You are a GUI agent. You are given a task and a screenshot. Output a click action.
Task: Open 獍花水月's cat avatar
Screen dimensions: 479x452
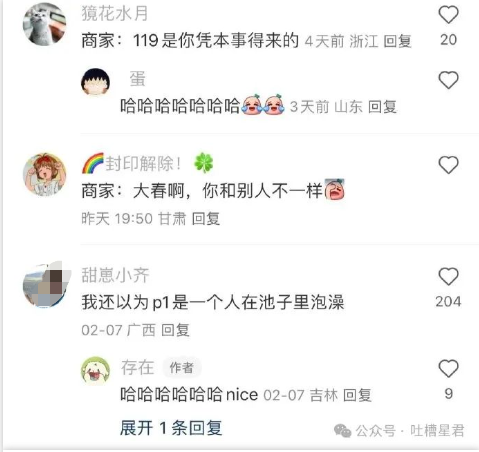[44, 24]
